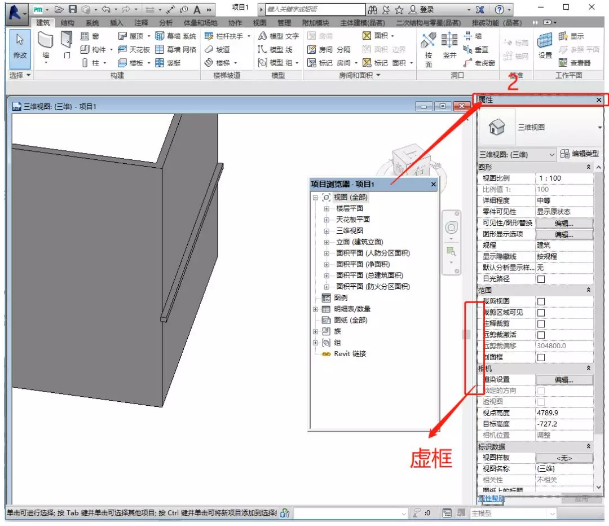Select the Door (门) tool
The height and width of the screenshot is (526, 609).
[67, 46]
